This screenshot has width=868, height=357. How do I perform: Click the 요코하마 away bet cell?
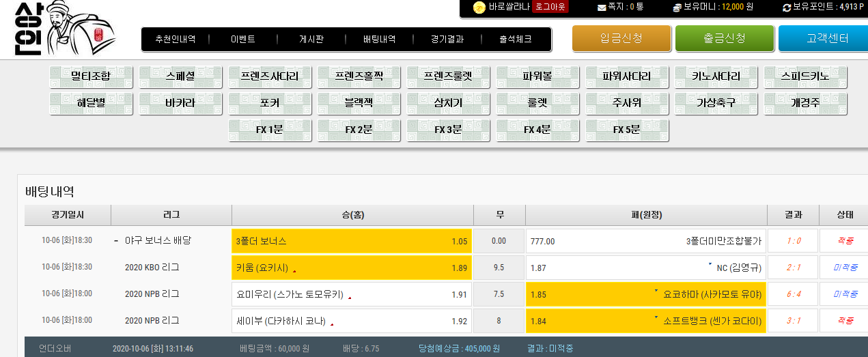click(x=646, y=294)
